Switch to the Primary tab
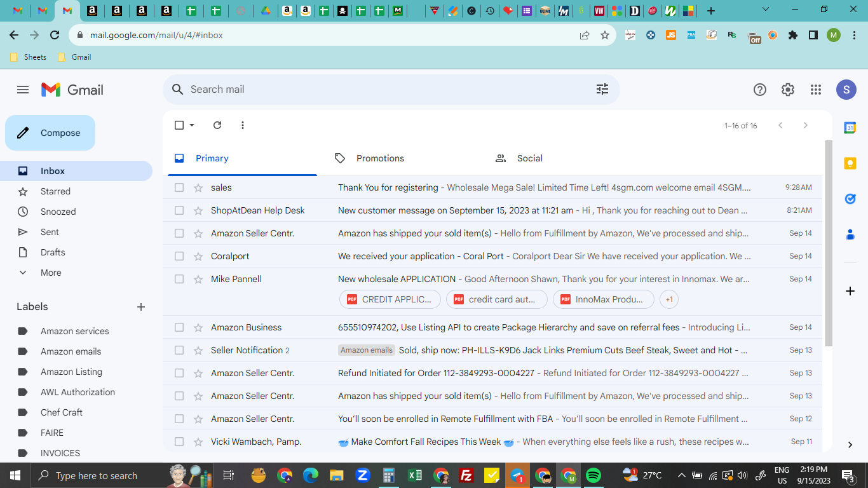Image resolution: width=868 pixels, height=488 pixels. point(242,158)
